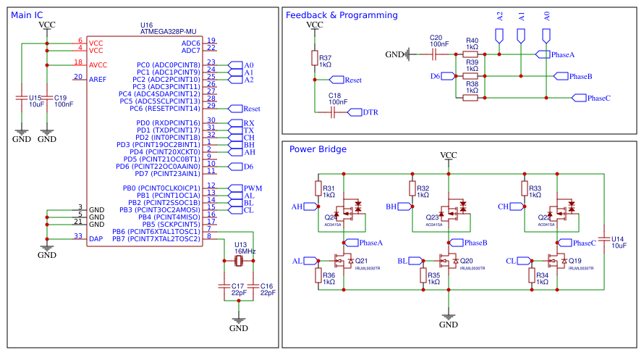Click PhaseC flag in Power Bridge
Screen dimensions: 644x355
pos(564,243)
